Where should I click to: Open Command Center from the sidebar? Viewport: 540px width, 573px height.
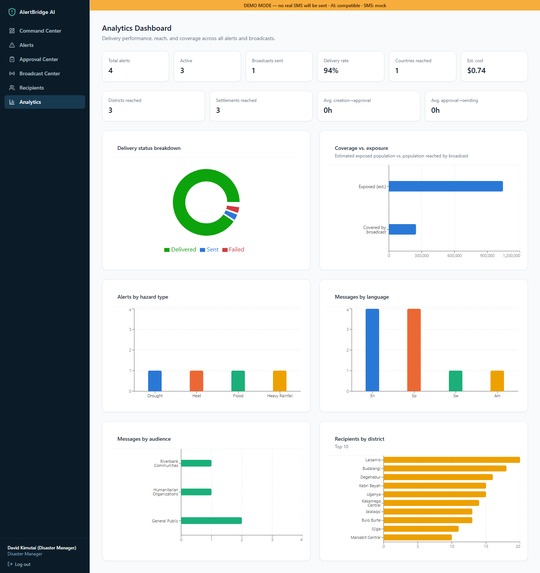click(x=45, y=31)
